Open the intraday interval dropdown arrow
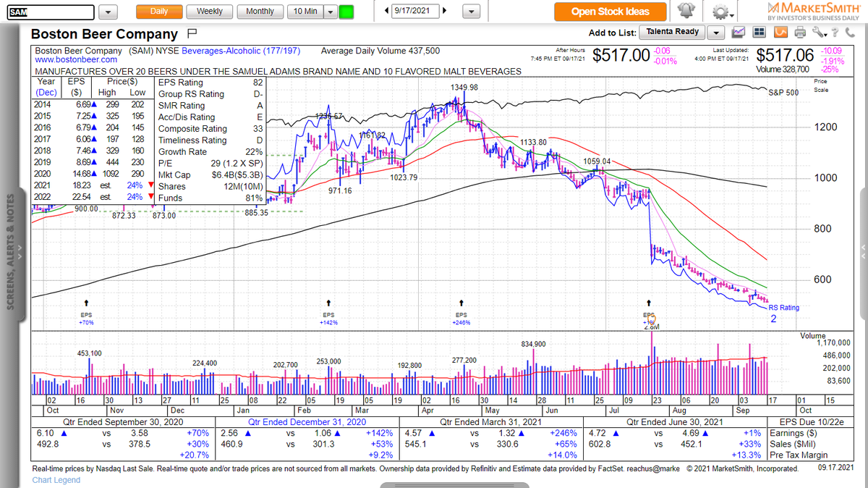The width and height of the screenshot is (868, 488). 330,12
